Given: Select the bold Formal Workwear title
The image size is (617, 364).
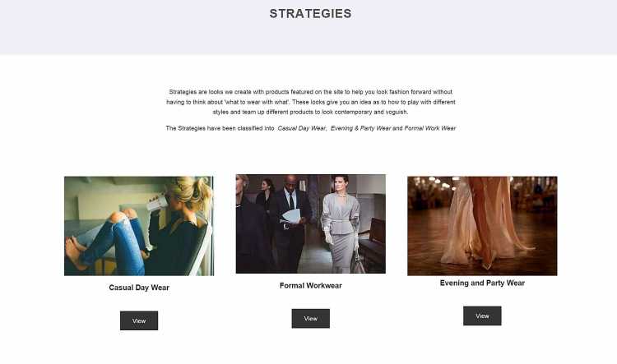Looking at the screenshot, I should pyautogui.click(x=310, y=286).
